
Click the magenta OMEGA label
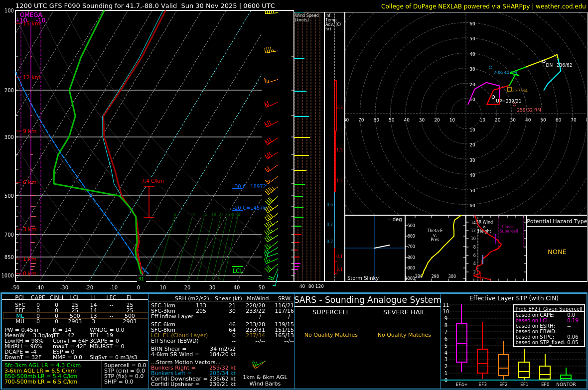[31, 15]
